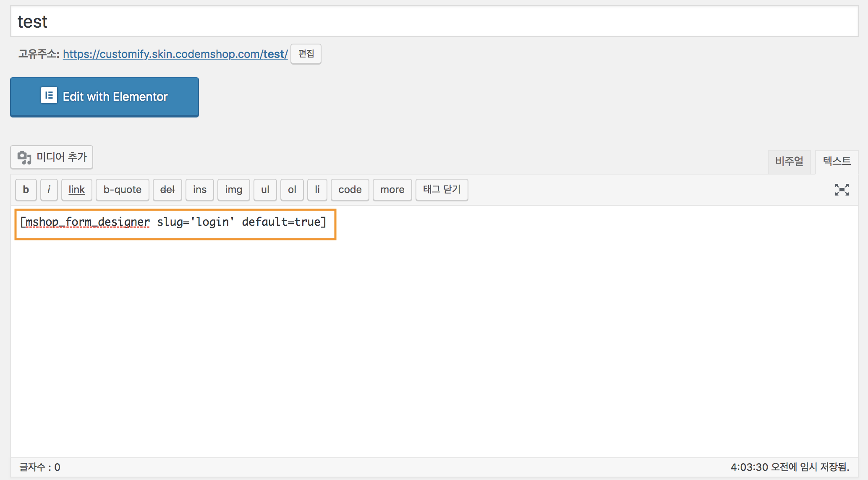Insert unordered list with ul button
The width and height of the screenshot is (868, 480).
[265, 190]
